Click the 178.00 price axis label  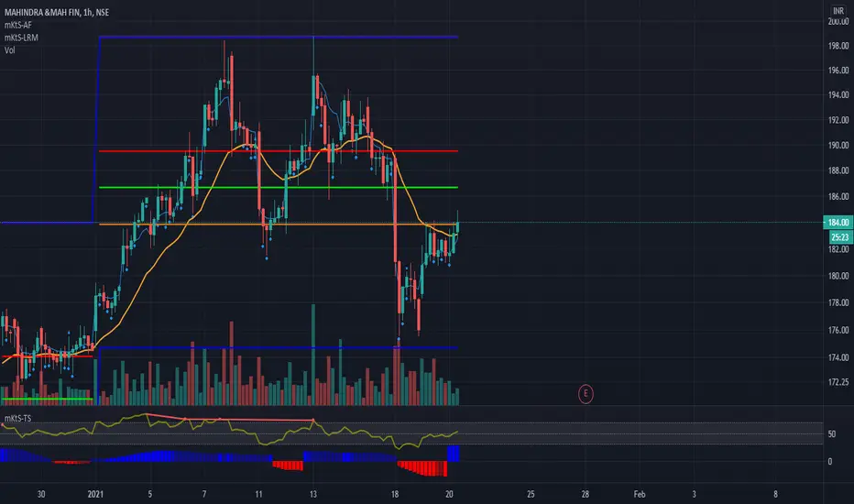[x=838, y=302]
